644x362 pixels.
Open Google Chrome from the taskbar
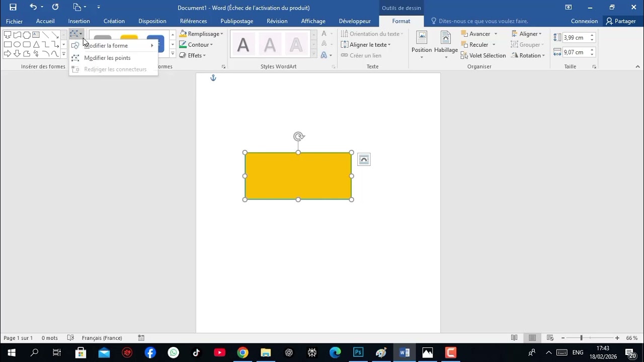pyautogui.click(x=243, y=352)
